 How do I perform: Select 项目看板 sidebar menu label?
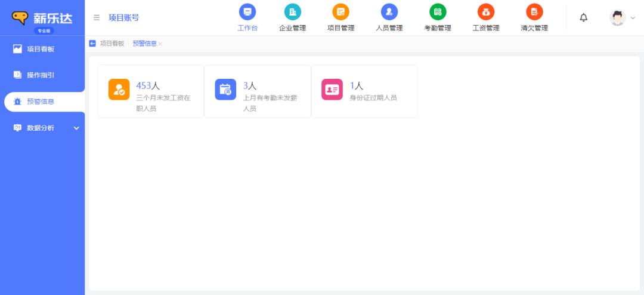[x=41, y=49]
